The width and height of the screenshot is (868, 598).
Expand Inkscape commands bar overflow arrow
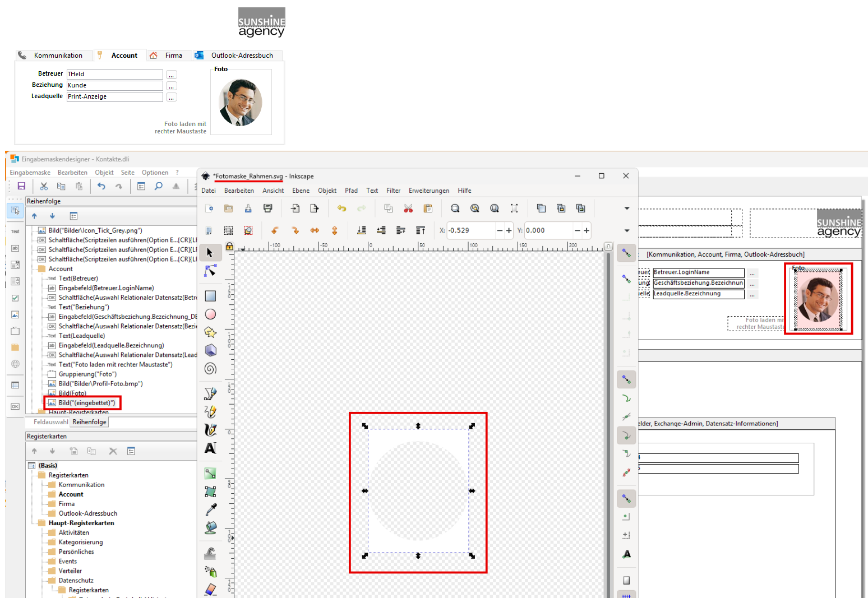[x=627, y=208]
